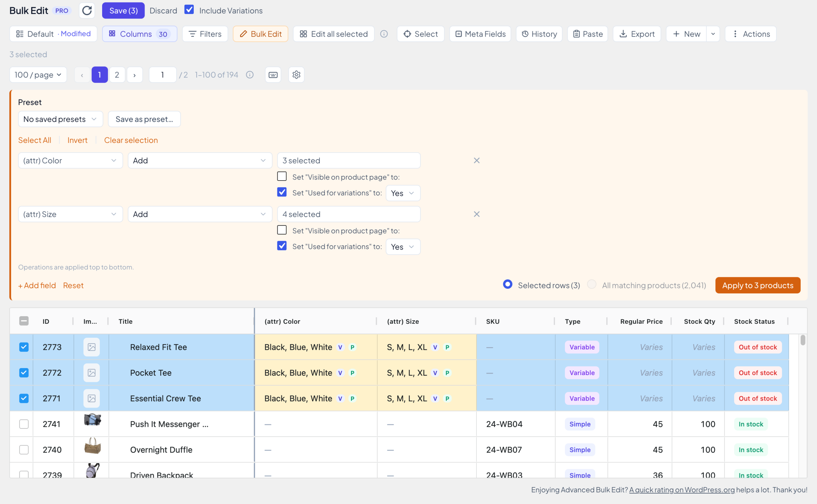Screen dimensions: 817x504
Task: Open Yes dropdown for Color variations
Action: click(403, 193)
